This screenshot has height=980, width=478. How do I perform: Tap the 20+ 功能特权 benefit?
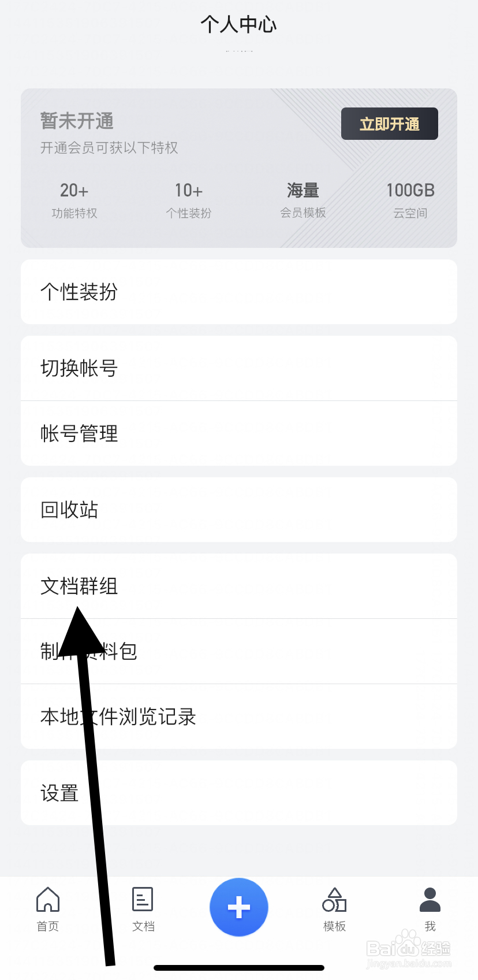coord(74,201)
